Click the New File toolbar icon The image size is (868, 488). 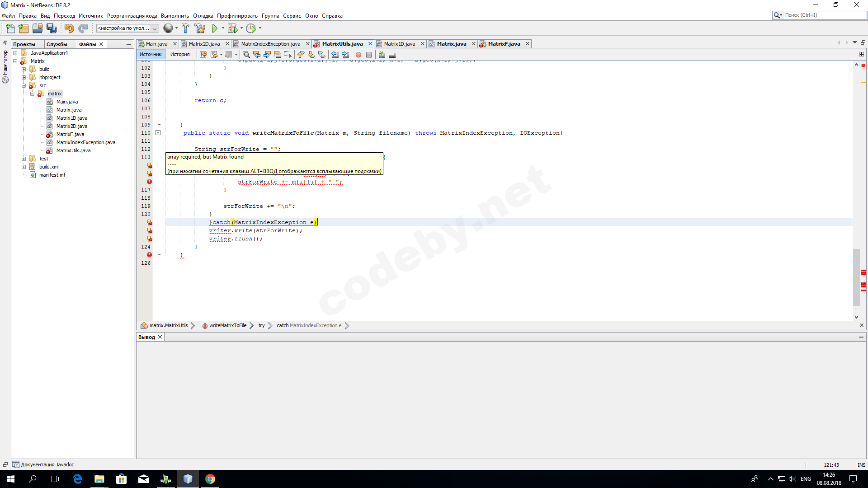(x=10, y=28)
